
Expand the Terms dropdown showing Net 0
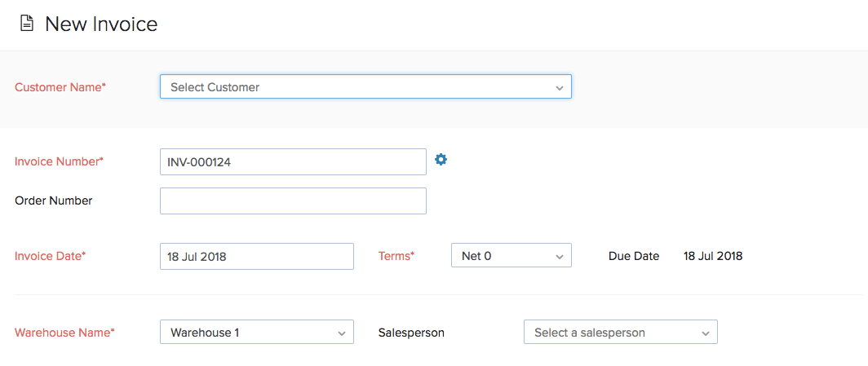click(511, 256)
